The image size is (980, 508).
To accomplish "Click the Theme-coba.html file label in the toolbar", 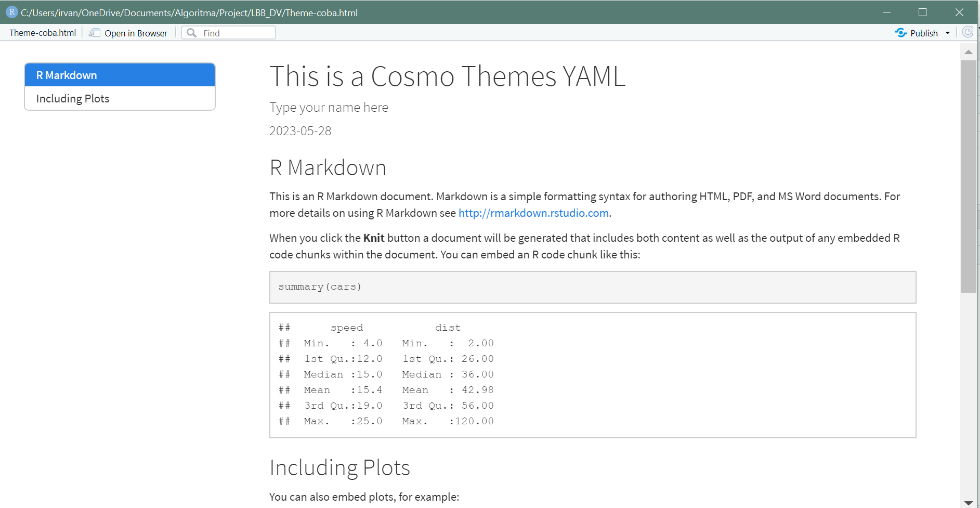I will click(x=43, y=33).
